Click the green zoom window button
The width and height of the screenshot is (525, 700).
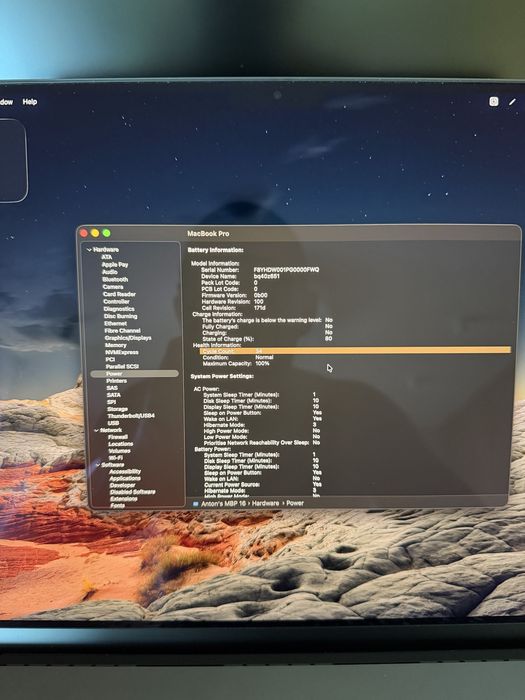tap(106, 233)
